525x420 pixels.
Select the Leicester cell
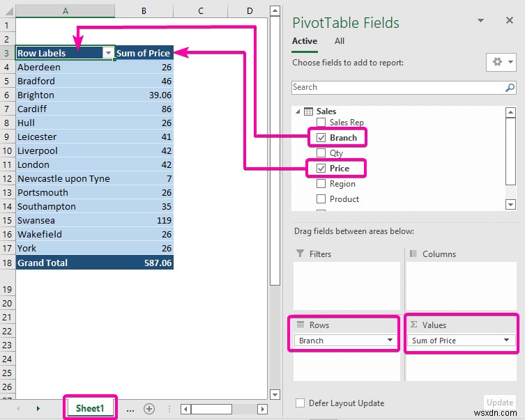point(66,137)
